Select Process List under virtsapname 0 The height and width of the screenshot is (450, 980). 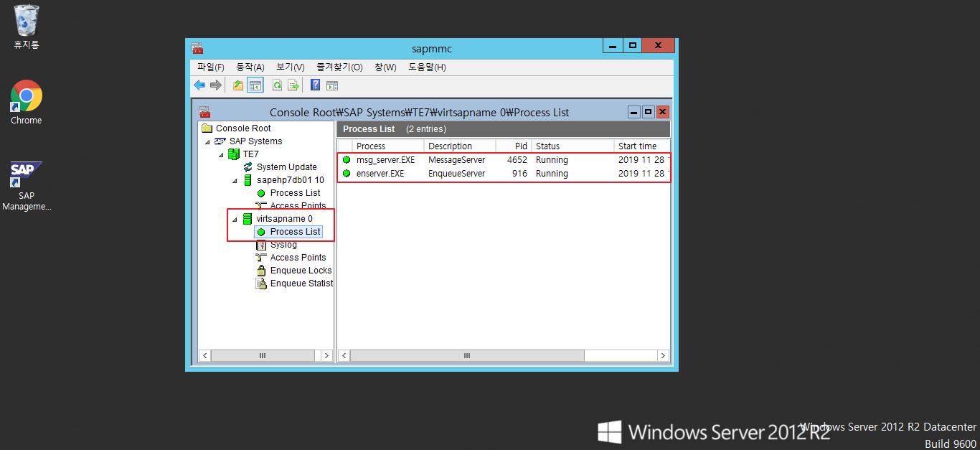pos(295,232)
